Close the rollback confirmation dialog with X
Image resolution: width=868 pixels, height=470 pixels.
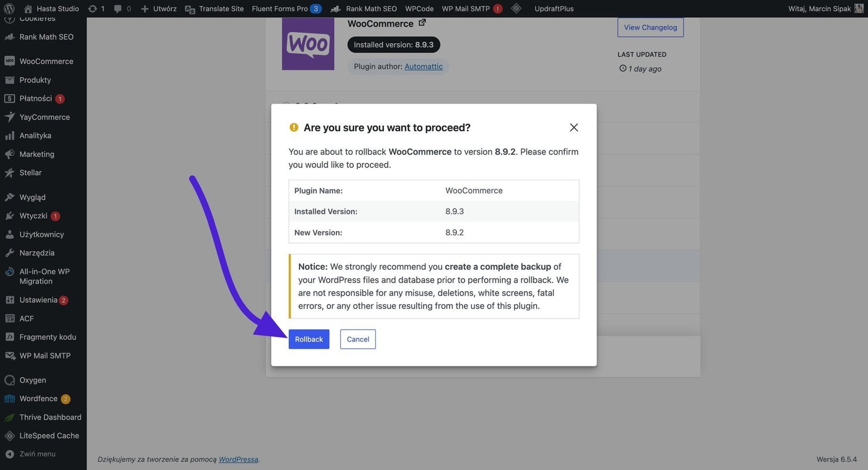pyautogui.click(x=573, y=128)
